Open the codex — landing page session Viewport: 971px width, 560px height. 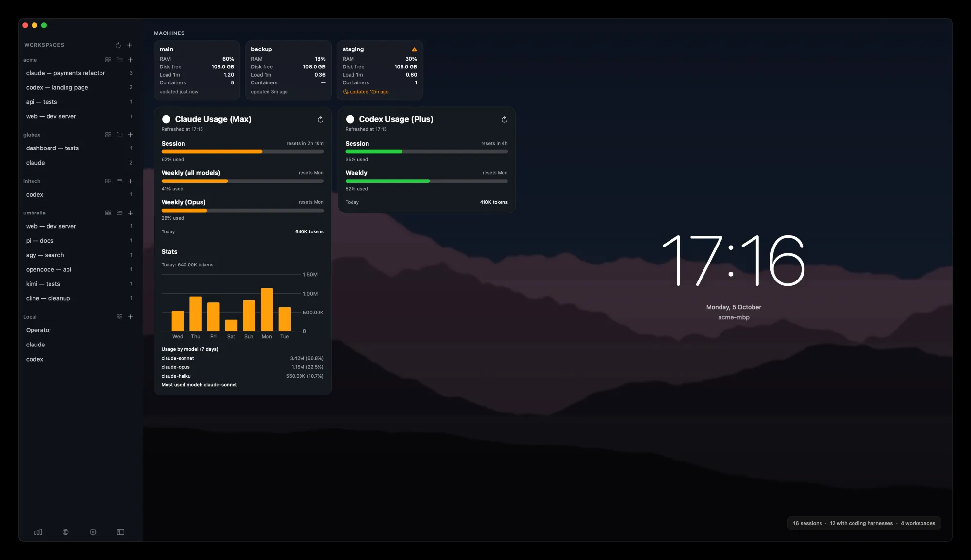[x=79, y=87]
